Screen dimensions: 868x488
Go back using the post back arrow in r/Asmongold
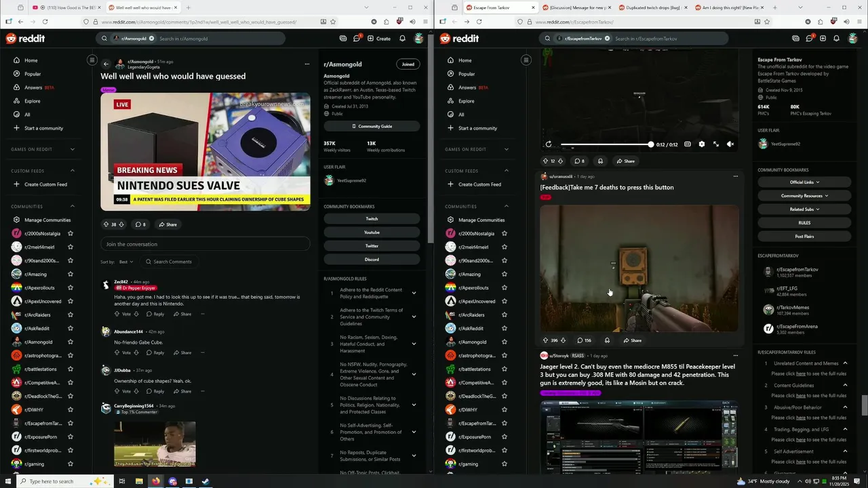[106, 64]
